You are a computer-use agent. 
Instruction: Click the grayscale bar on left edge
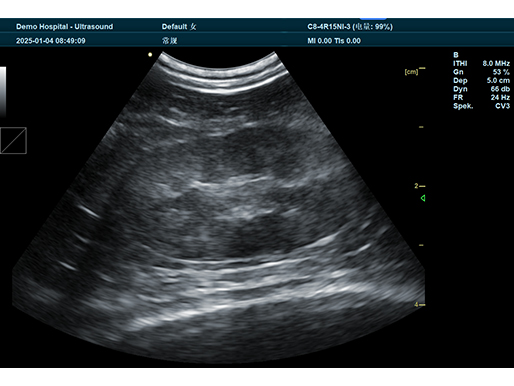(x=3, y=91)
